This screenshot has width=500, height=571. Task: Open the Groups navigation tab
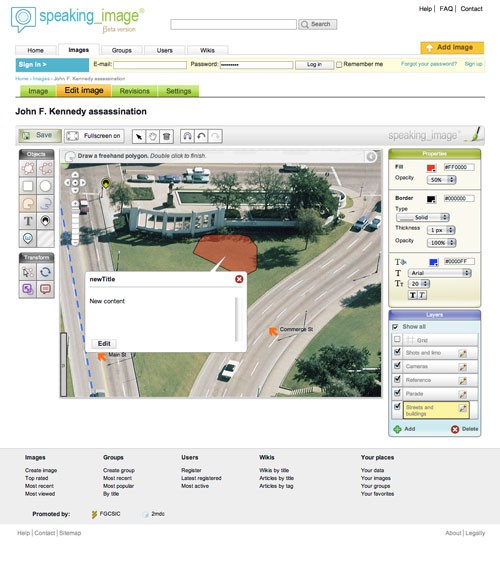click(x=122, y=50)
